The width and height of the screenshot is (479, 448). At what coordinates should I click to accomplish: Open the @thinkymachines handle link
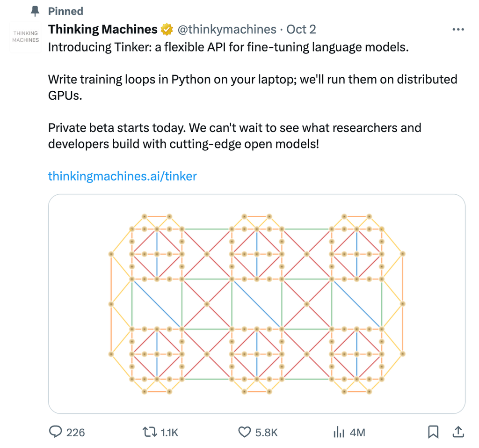point(226,29)
